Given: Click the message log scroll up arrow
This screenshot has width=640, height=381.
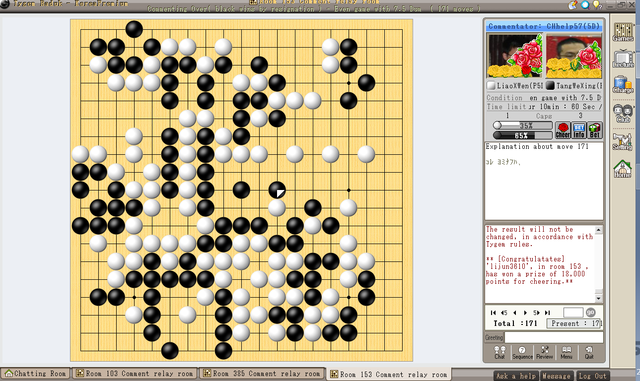Looking at the screenshot, I should point(598,230).
